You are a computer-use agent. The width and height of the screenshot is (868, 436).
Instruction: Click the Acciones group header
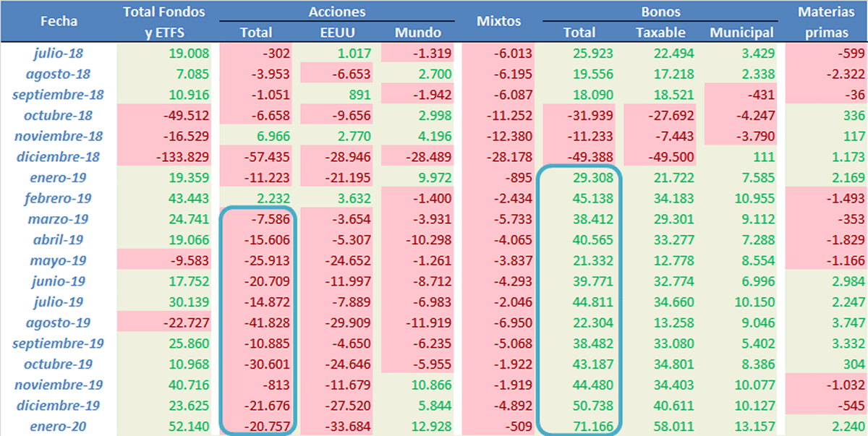click(x=336, y=12)
